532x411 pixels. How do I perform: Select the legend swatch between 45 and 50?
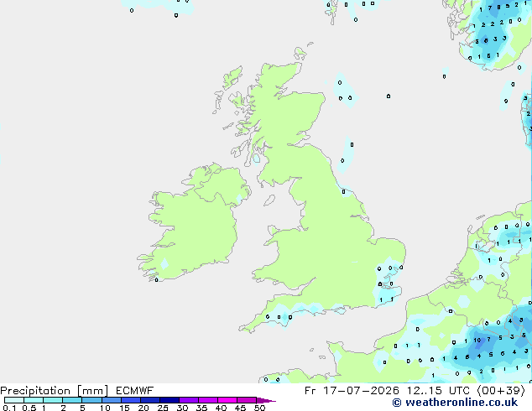[x=247, y=400]
